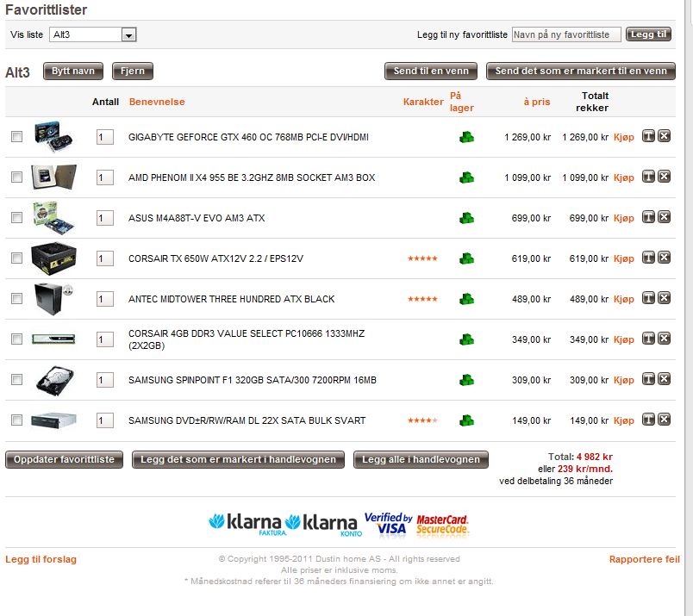Click the Verified by Visa logo
This screenshot has width=693, height=616.
pos(388,525)
